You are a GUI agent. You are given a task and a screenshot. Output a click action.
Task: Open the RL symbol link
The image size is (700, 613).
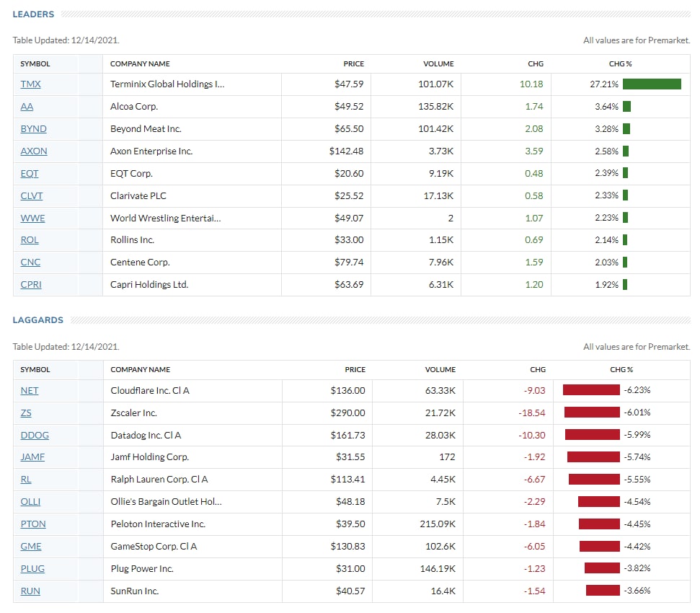(x=26, y=479)
